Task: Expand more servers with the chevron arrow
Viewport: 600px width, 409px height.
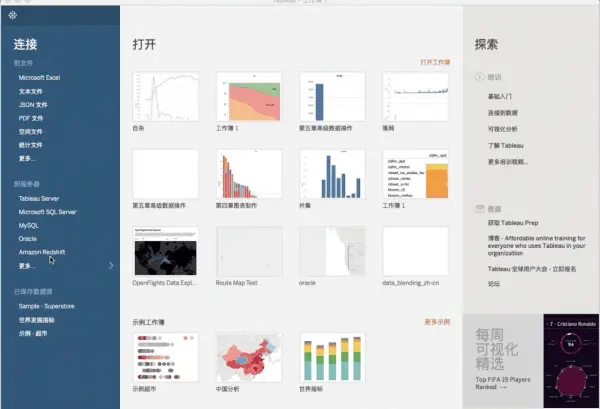Action: coord(111,265)
